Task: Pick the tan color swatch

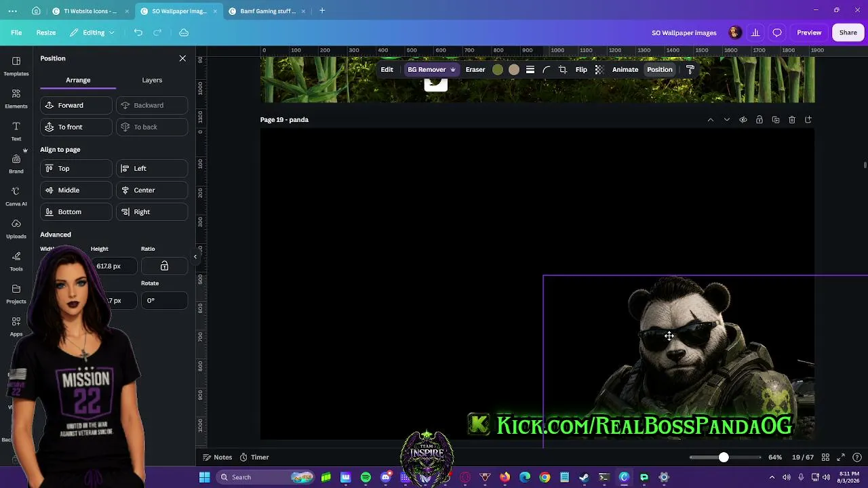Action: [514, 70]
